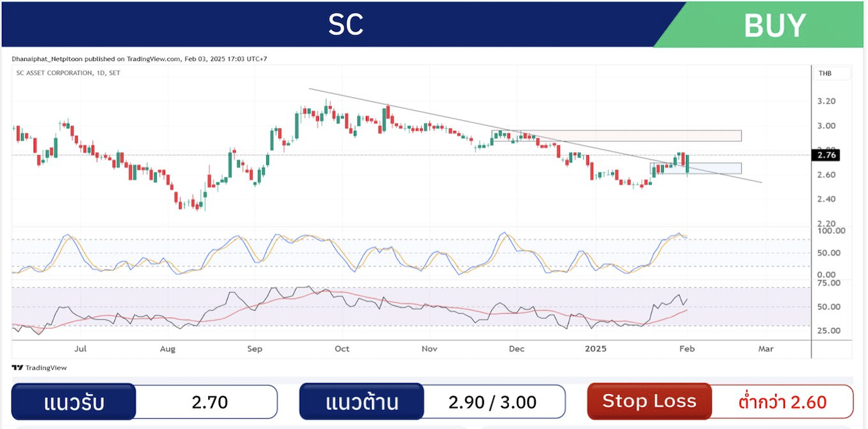Click the Jul label on the time axis

[81, 349]
